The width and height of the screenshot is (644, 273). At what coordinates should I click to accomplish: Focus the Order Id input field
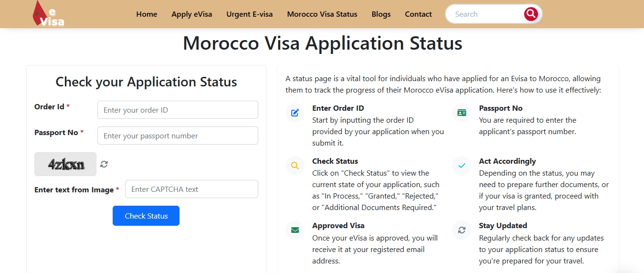coord(178,110)
